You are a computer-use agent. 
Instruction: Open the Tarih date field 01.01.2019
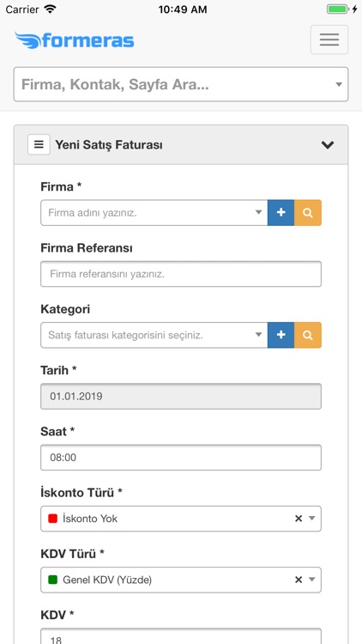click(181, 397)
